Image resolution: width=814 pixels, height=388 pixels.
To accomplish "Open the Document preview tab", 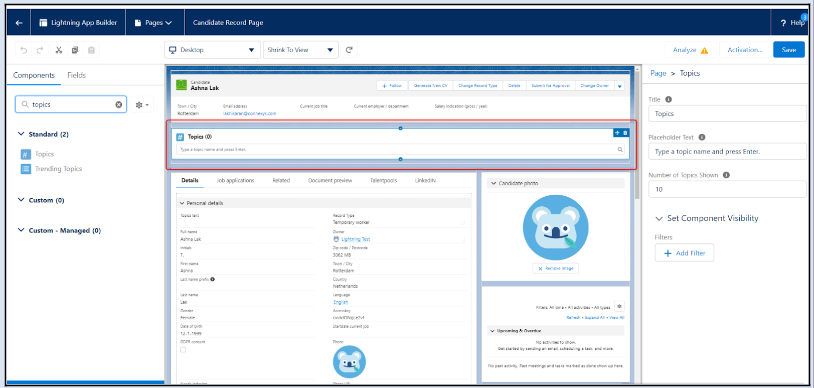I will 330,180.
